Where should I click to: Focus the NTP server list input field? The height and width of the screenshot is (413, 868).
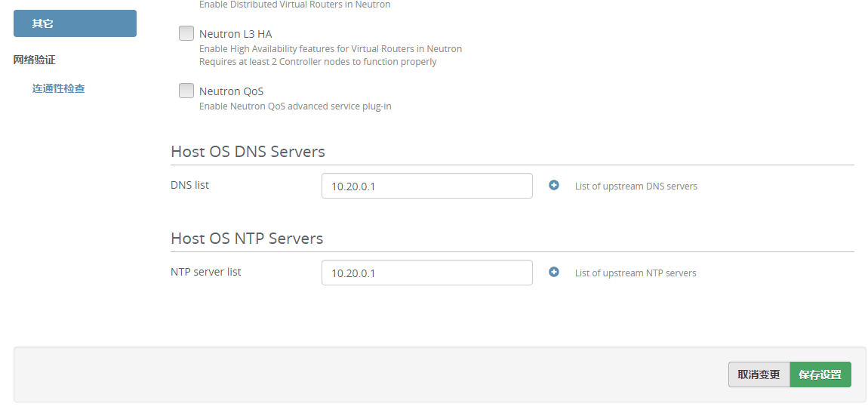click(x=426, y=273)
